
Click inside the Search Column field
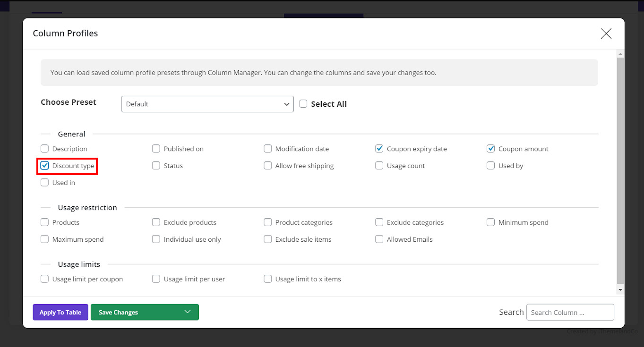570,312
